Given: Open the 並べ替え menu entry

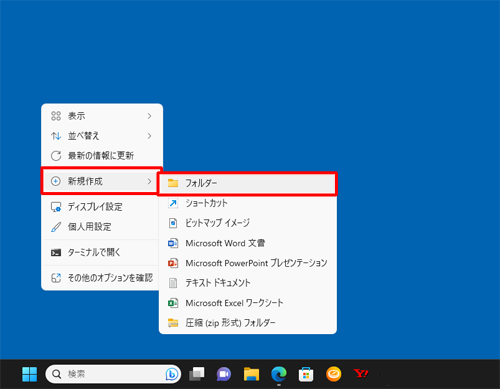Looking at the screenshot, I should tap(102, 136).
